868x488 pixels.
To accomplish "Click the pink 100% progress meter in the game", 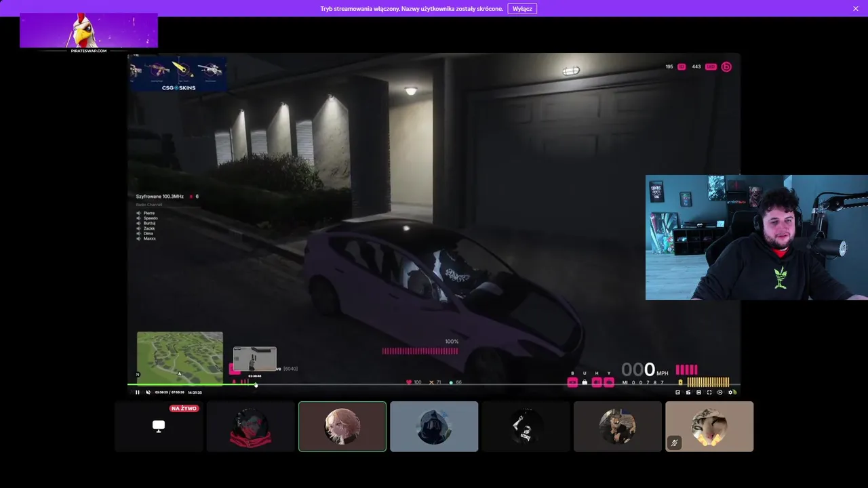I will 420,351.
